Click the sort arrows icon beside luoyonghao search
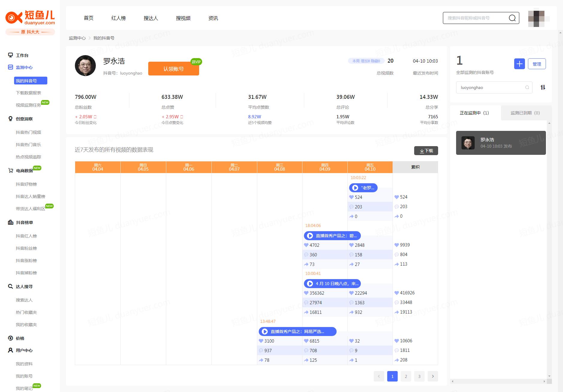This screenshot has height=392, width=563. (543, 87)
